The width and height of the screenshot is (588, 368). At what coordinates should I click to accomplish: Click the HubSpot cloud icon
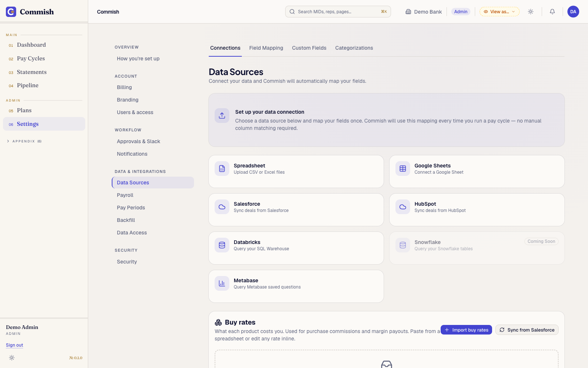403,207
